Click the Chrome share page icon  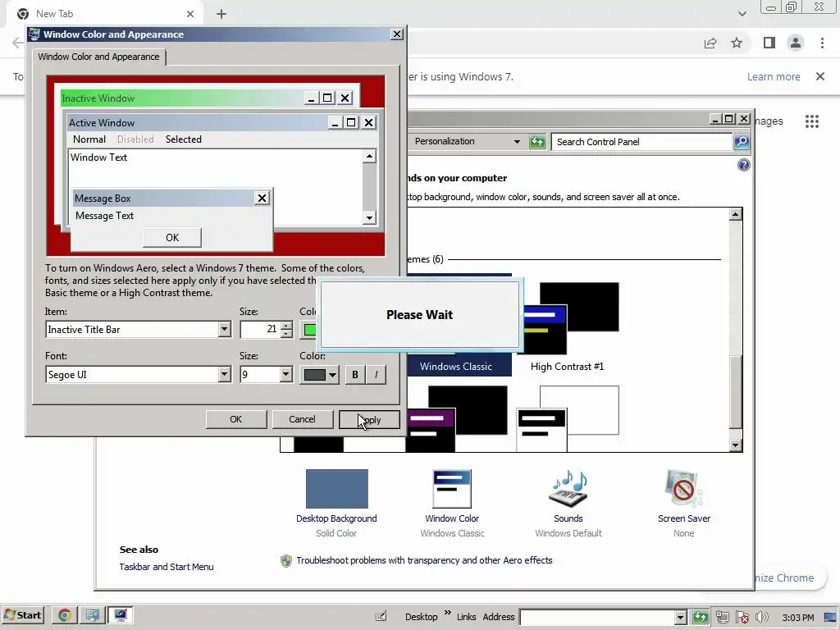pyautogui.click(x=710, y=43)
